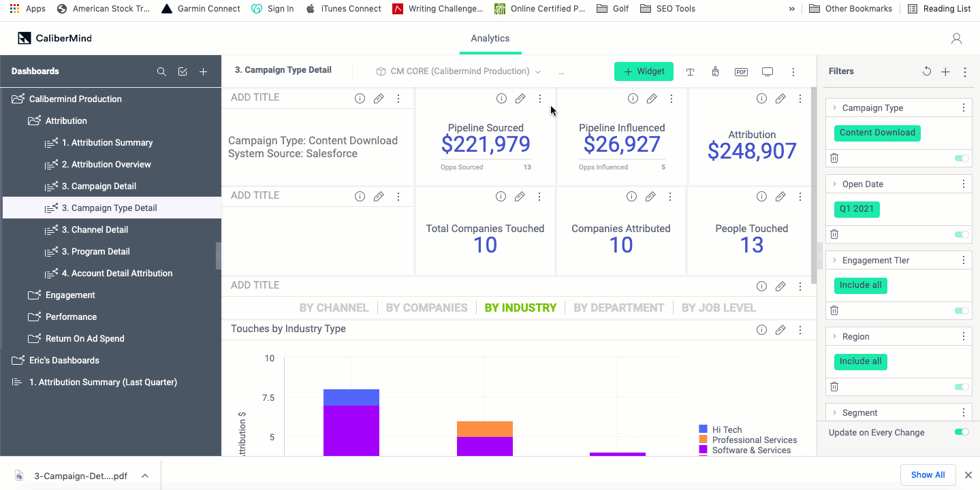Expand the Campaign Type filter chevron
Screen dimensions: 980x490
coord(834,108)
